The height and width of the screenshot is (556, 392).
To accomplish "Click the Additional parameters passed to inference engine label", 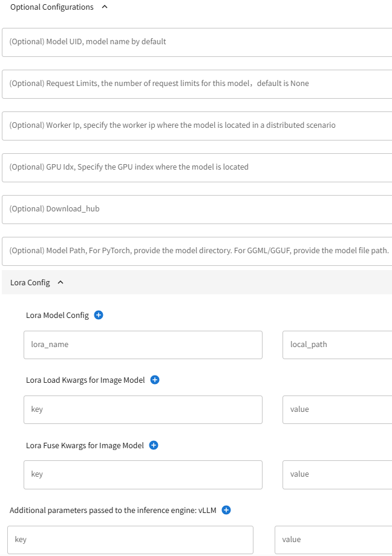I will [113, 510].
